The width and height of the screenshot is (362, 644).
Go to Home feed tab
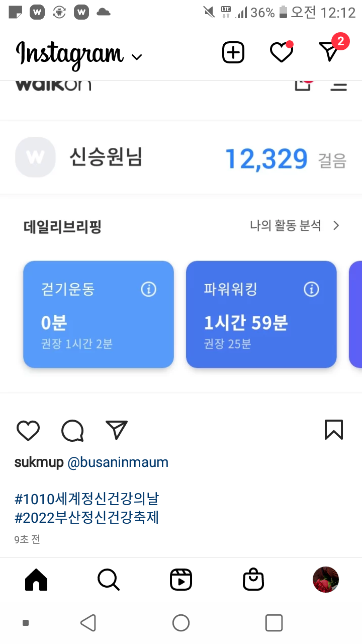pos(36,580)
